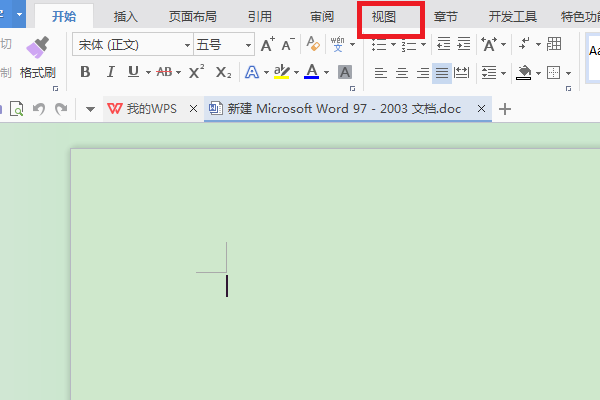Apply the text effects outlined A icon

point(252,72)
